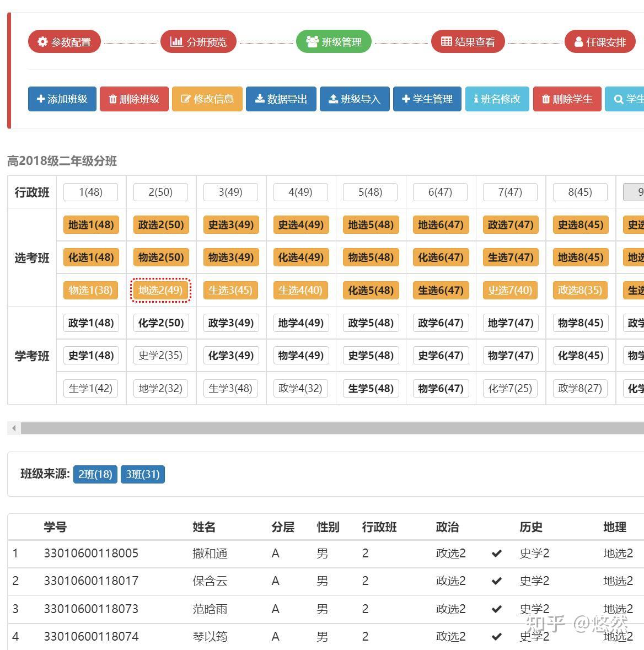Switch to the 任课安排 tab

[600, 41]
